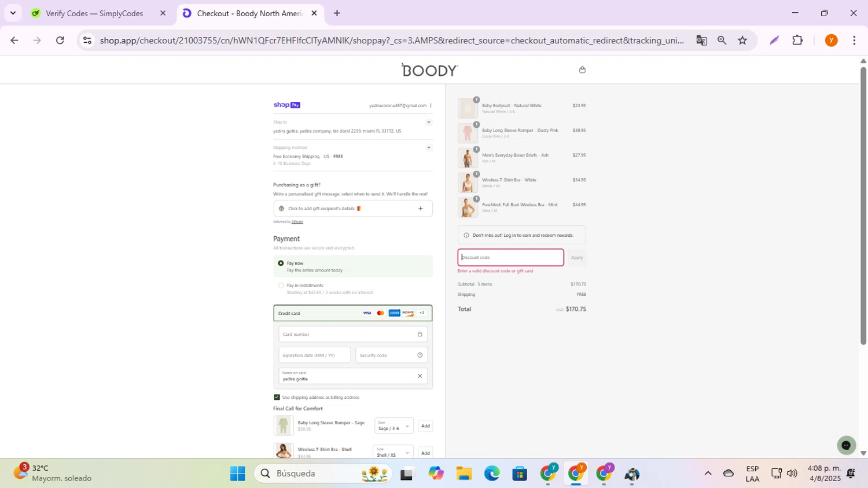Image resolution: width=868 pixels, height=488 pixels.
Task: Click Men's Everyday Boxer Briefs thumbnail
Action: [x=468, y=158]
